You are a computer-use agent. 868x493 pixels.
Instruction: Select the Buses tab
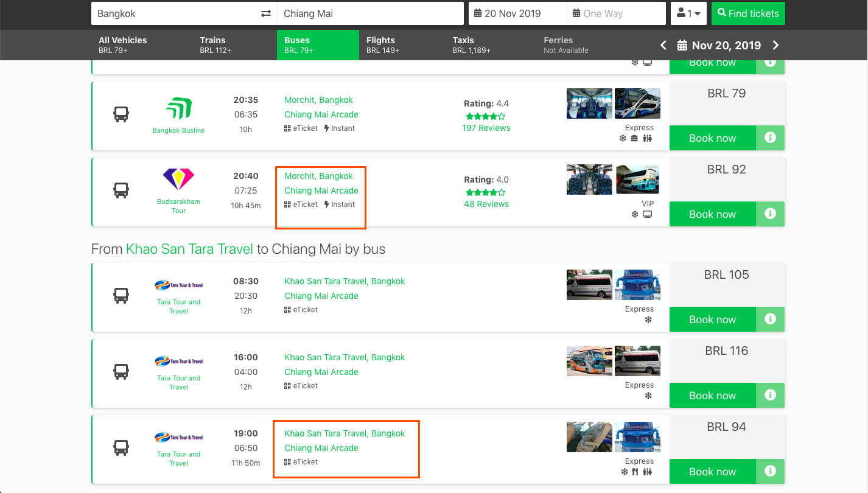click(318, 45)
